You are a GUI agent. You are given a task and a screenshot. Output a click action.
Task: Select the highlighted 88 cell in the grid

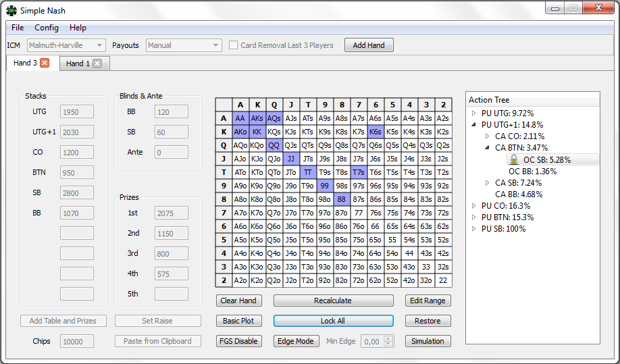pos(342,199)
